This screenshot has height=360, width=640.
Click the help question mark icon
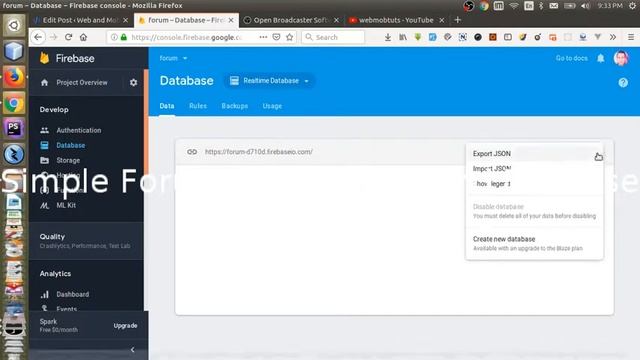(x=623, y=82)
